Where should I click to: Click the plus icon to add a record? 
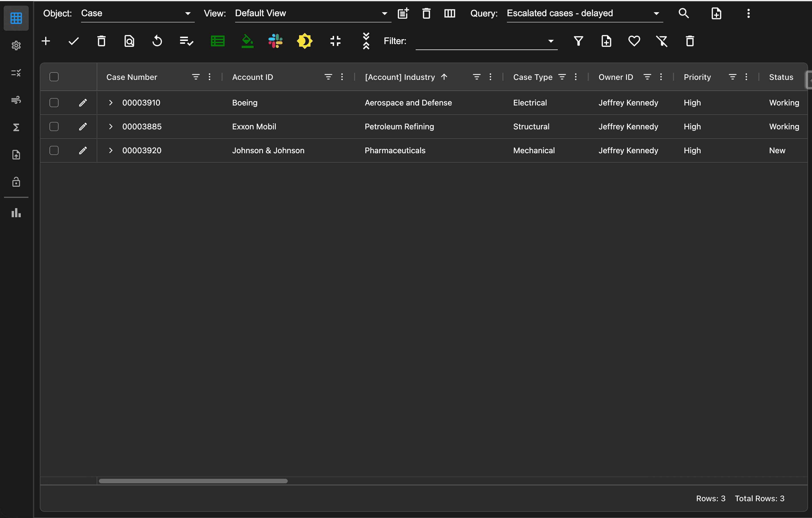click(46, 41)
